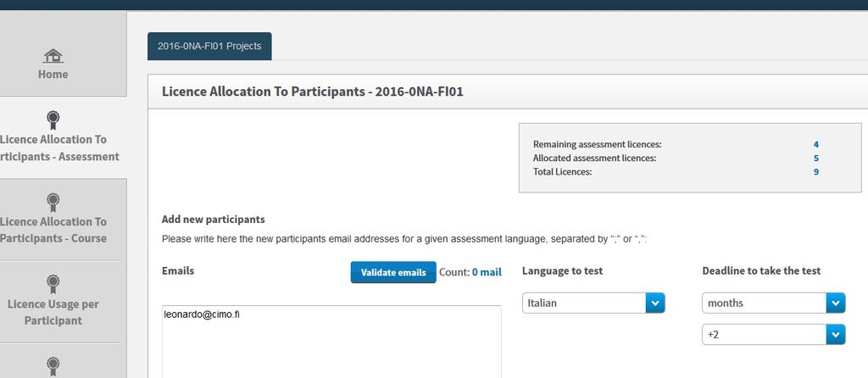Click the remaining assessment licences number 4
Image resolution: width=868 pixels, height=378 pixels.
pos(816,144)
